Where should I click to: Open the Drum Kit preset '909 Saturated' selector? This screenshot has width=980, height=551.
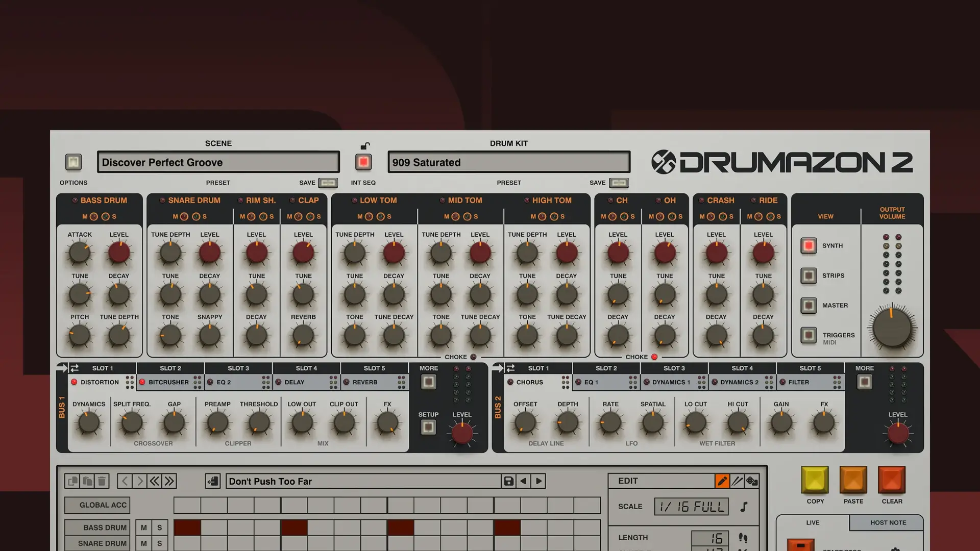(509, 162)
